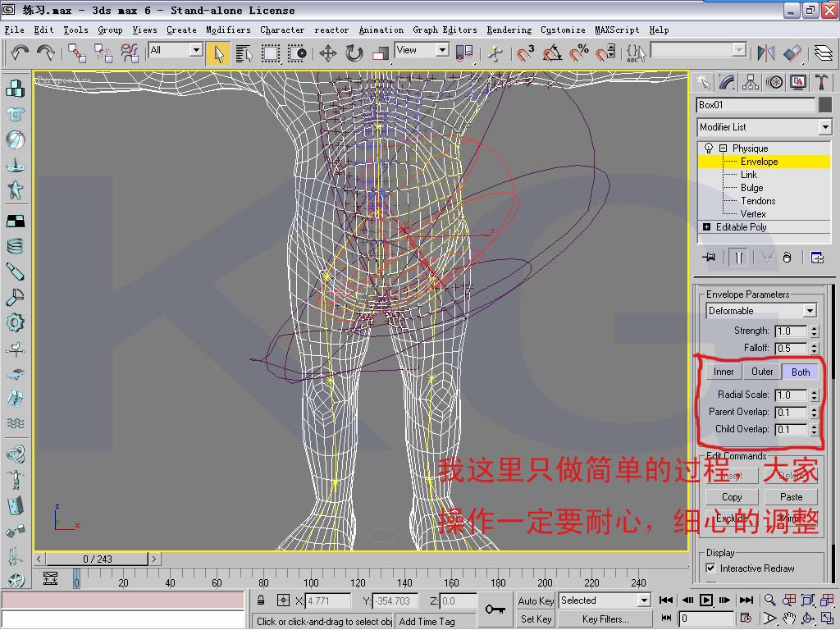Toggle the Angle Snap icon
840x630 pixels.
click(x=552, y=53)
